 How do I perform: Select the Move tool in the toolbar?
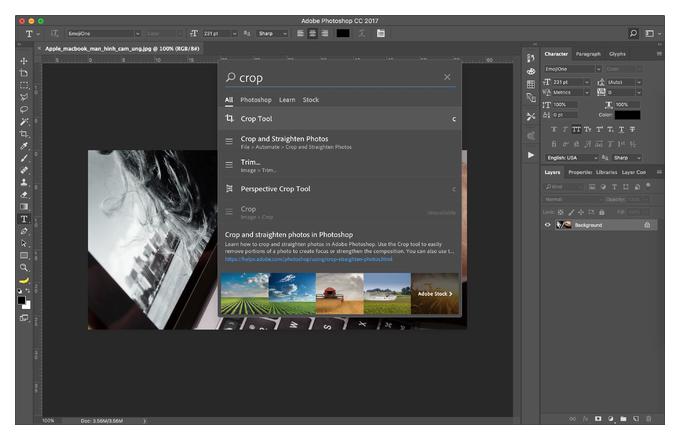(24, 61)
